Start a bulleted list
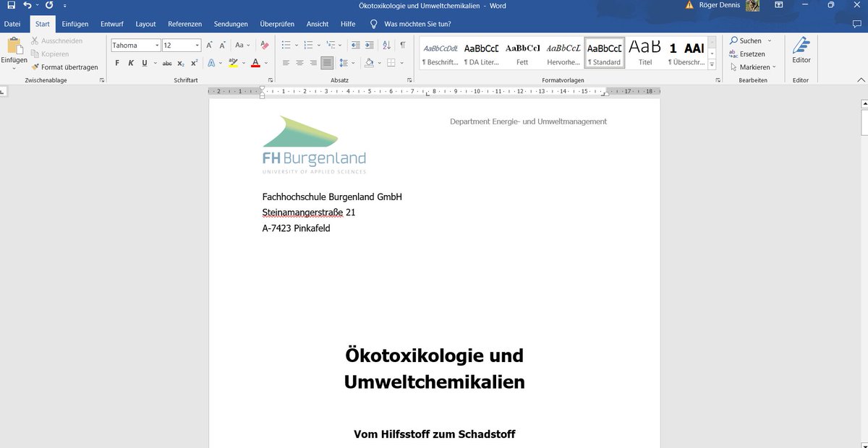This screenshot has width=868, height=448. (x=286, y=45)
